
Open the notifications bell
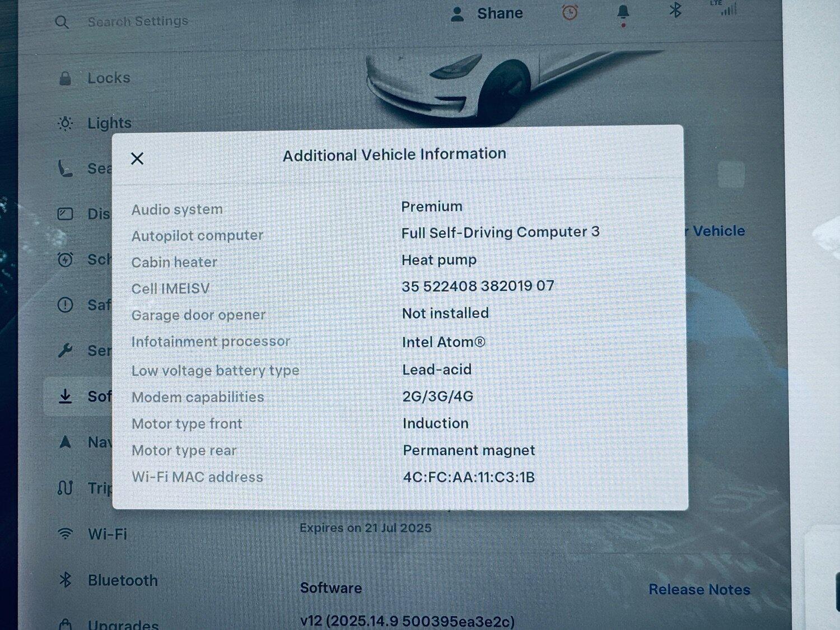623,13
